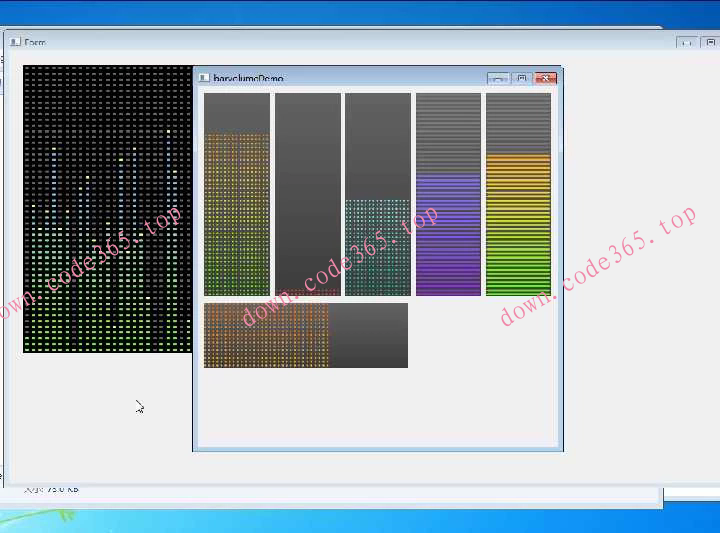Viewport: 720px width, 533px height.
Task: Click the empty dark second vertical bar
Action: click(x=307, y=194)
